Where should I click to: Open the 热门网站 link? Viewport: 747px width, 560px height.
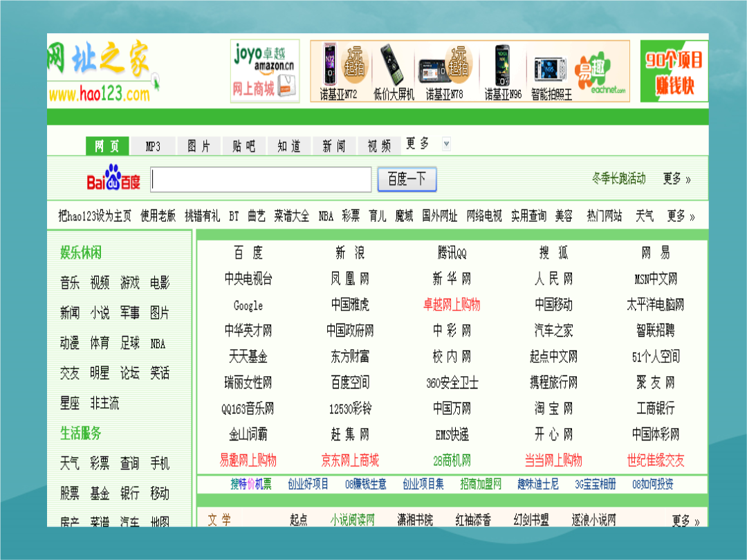(605, 216)
